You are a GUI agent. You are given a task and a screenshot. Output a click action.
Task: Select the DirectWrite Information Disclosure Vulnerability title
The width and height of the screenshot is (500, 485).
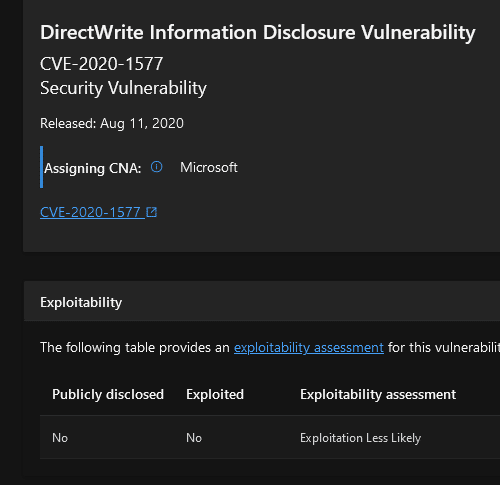tap(258, 33)
